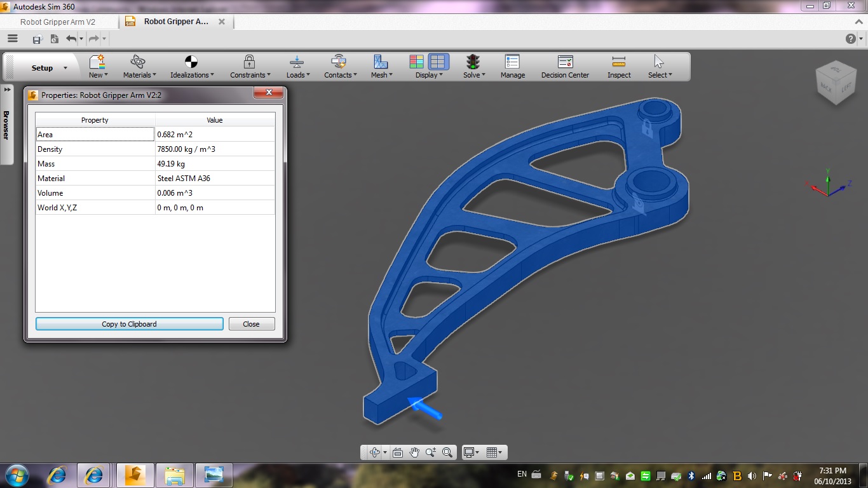The width and height of the screenshot is (868, 488).
Task: Click the Orbit navigation tool
Action: [x=374, y=452]
